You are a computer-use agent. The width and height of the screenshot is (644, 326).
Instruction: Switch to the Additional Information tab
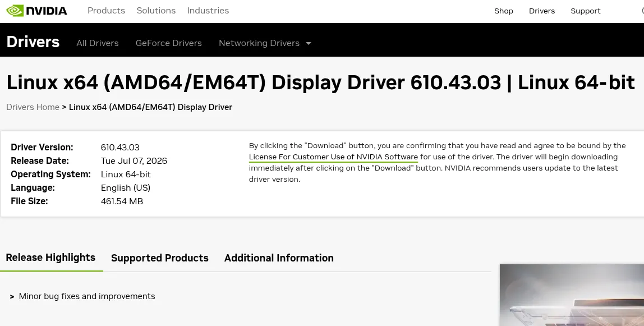click(x=279, y=258)
